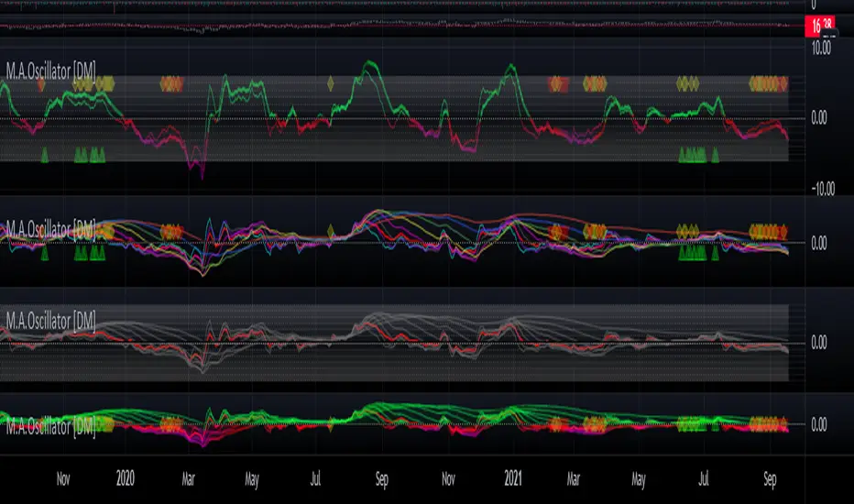Click the lone yellow diamond marker in top pane
This screenshot has height=504, width=854.
(x=331, y=84)
